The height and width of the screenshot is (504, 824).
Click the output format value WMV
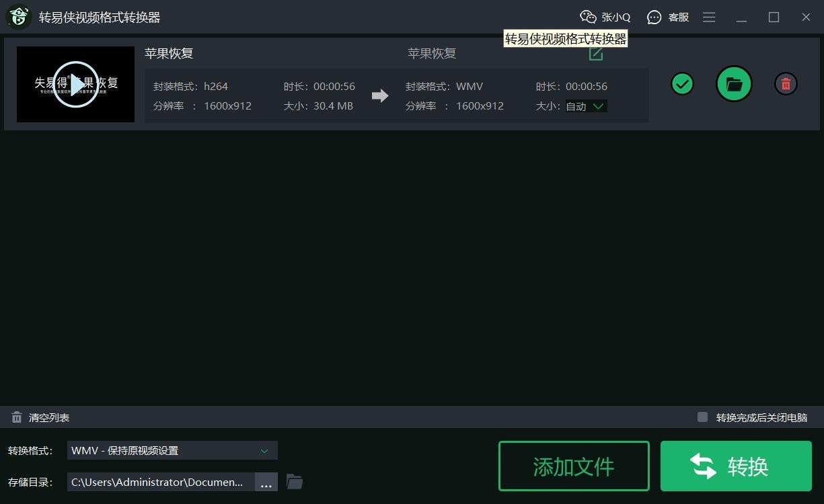(470, 87)
